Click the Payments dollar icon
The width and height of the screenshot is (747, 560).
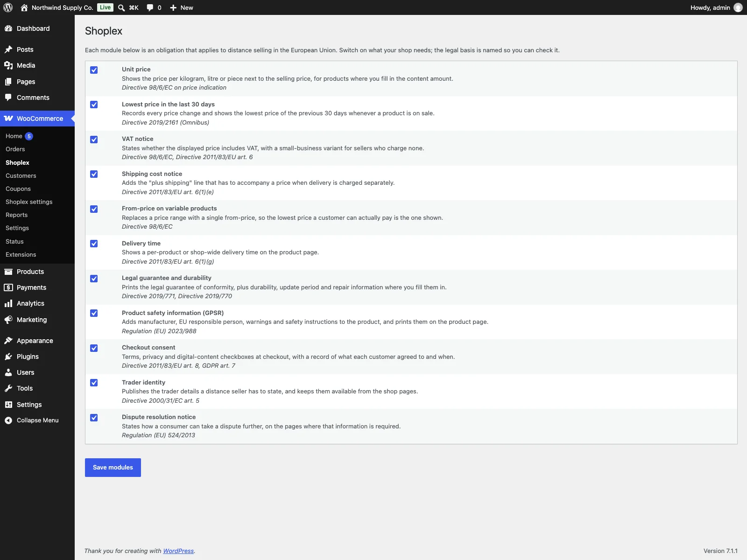8,287
